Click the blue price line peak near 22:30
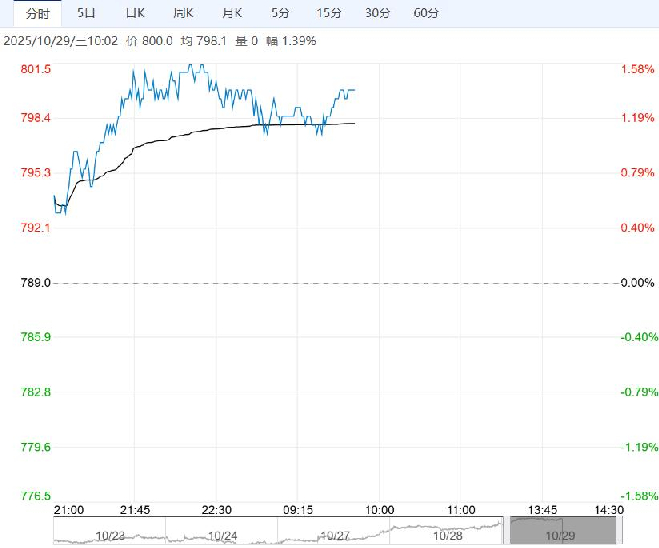This screenshot has width=659, height=548. click(x=198, y=66)
